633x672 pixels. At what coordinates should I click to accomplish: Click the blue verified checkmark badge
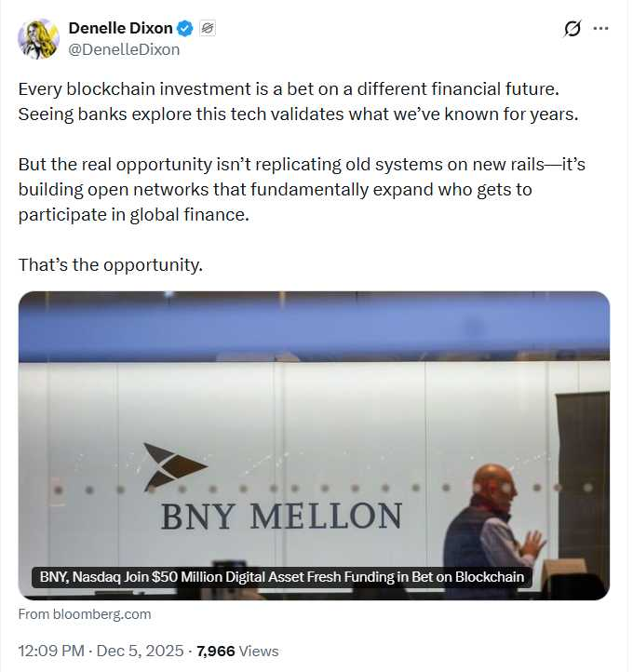coord(185,29)
